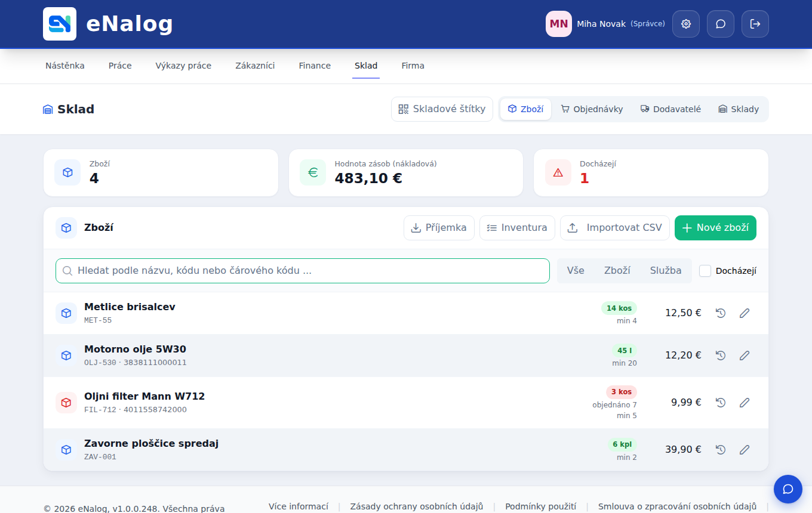Screen dimensions: 812x513
Task: Log out using the exit icon
Action: [x=755, y=24]
